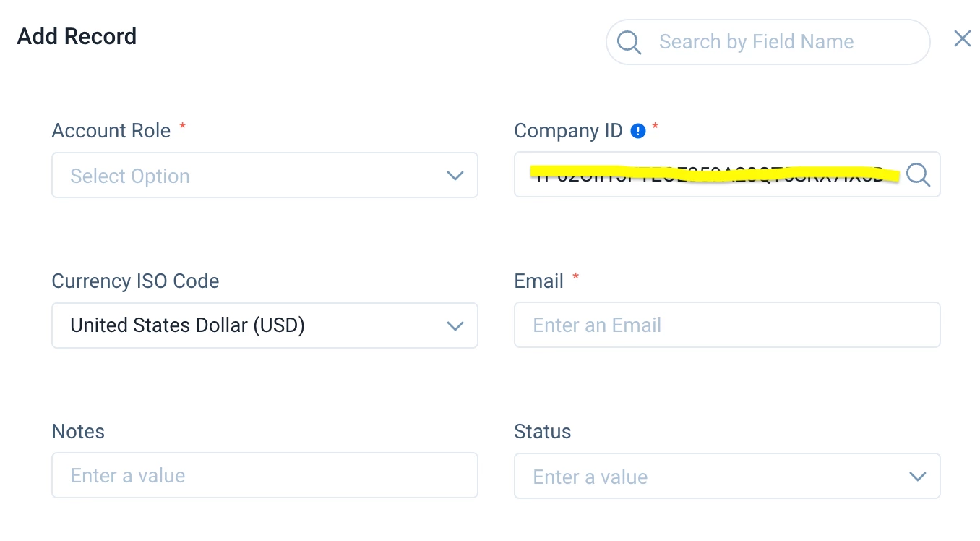Screen dimensions: 980x541
Task: Click the blue info icon beside Company ID
Action: point(638,131)
